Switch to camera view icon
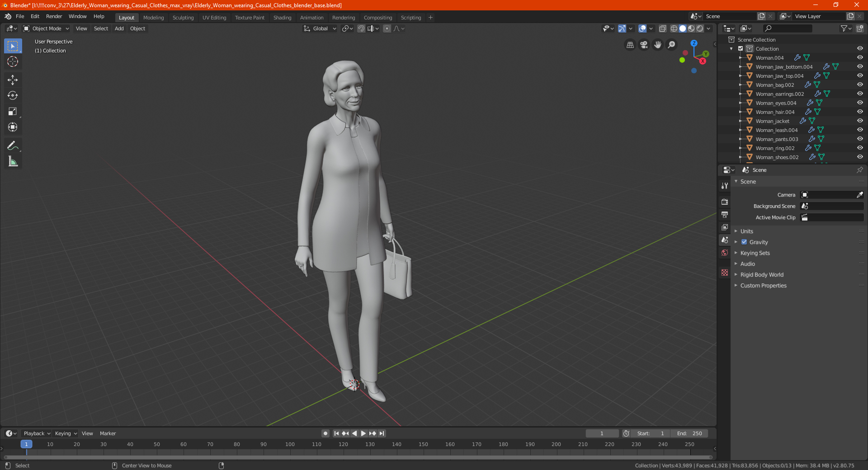Screen dimensions: 868x470 (x=644, y=45)
